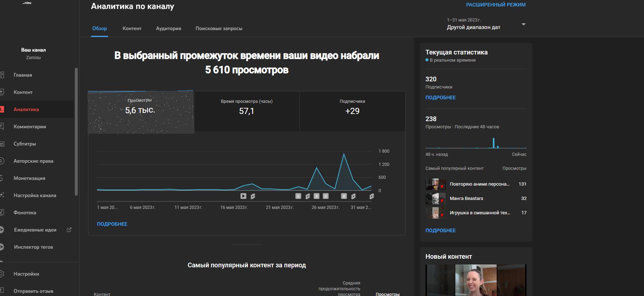Open Настройка канала in the sidebar
This screenshot has height=296, width=644.
click(36, 195)
